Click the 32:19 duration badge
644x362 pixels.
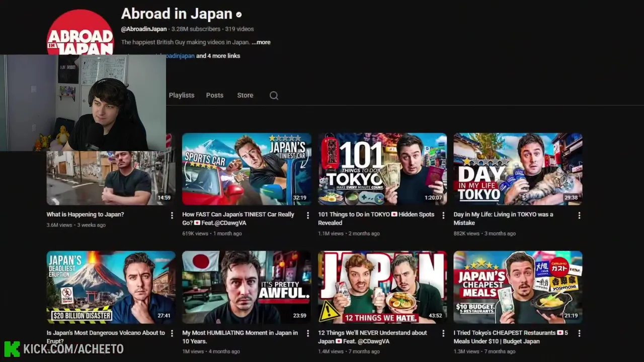click(300, 198)
